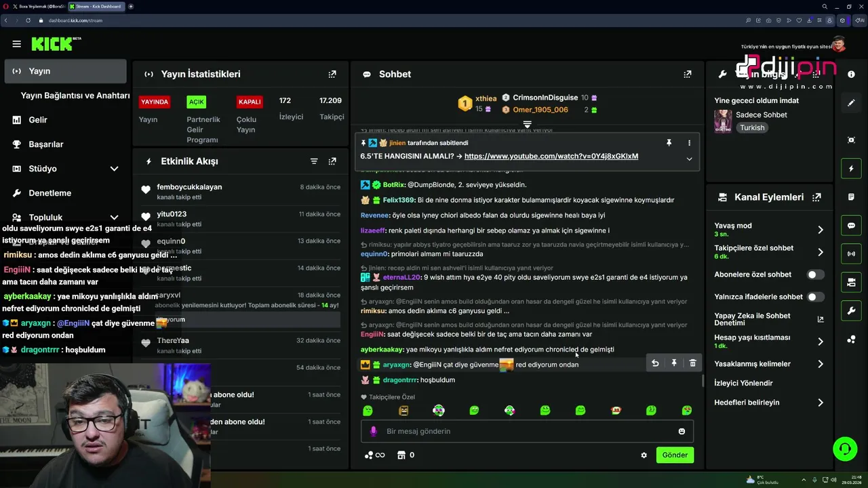
Task: Reload the page in the browser
Action: 28,20
